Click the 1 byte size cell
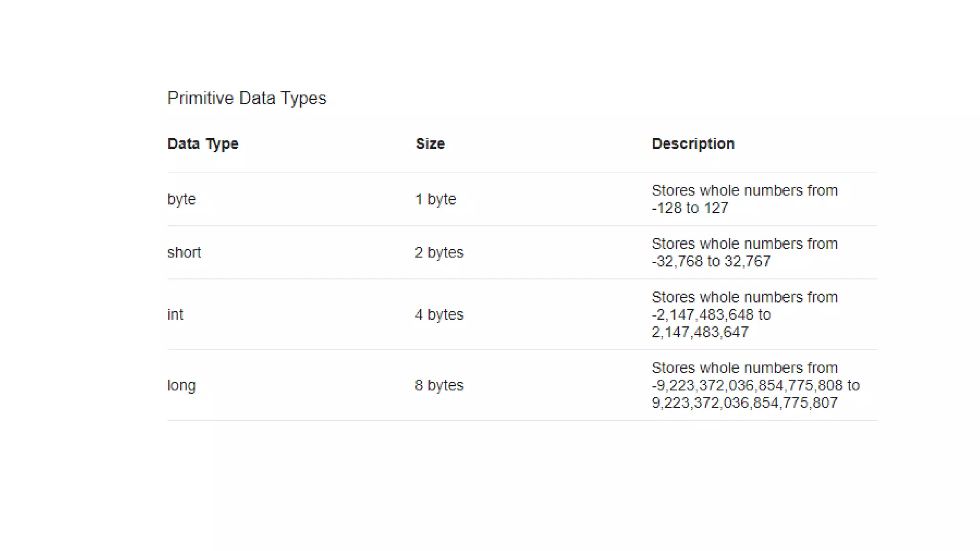 (435, 199)
